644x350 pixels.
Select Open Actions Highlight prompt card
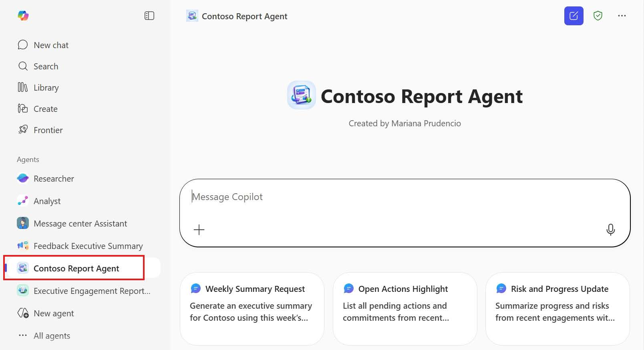click(405, 309)
